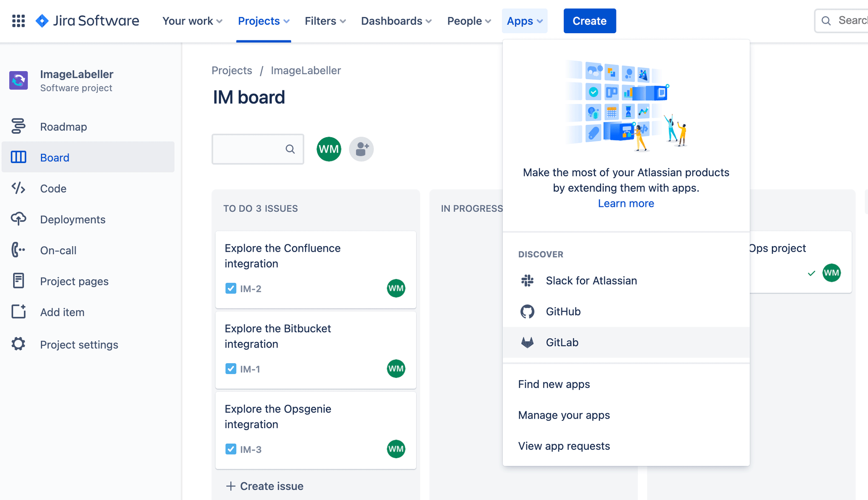Click the Deployments icon in sidebar
Screen dimensions: 868x500
[18, 219]
